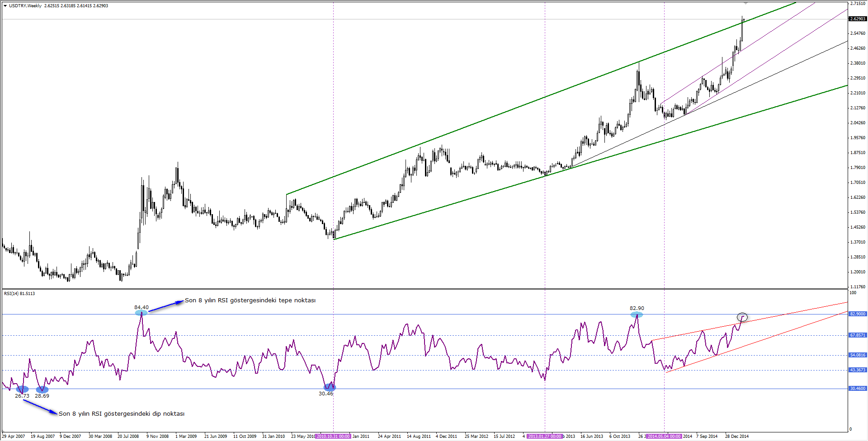Click the 82.9000 RSI level label
Image resolution: width=868 pixels, height=441 pixels.
858,314
